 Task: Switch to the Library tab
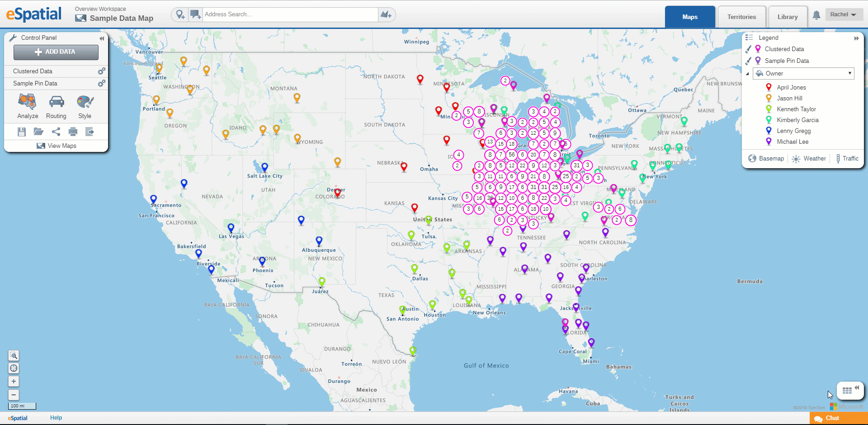point(788,17)
